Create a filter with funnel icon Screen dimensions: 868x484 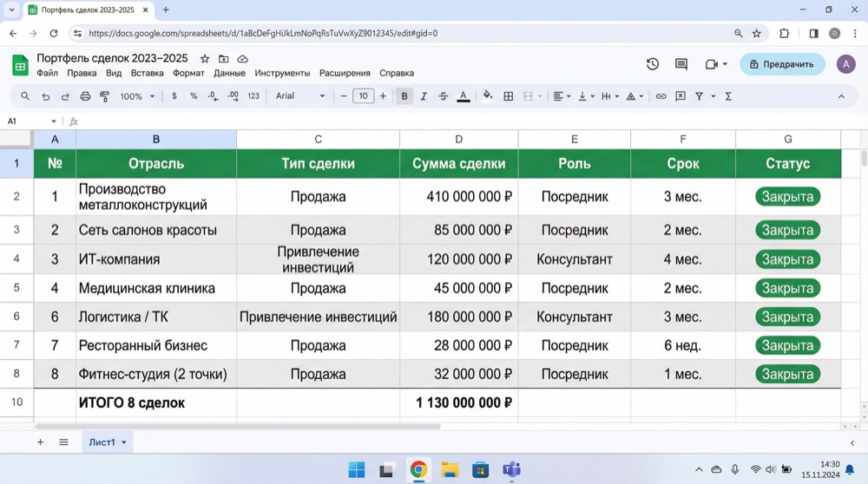(x=699, y=96)
